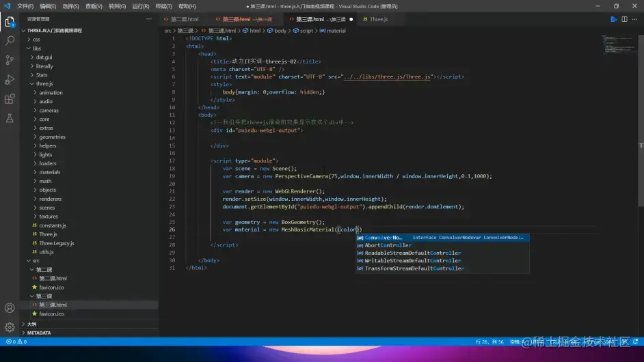This screenshot has height=362, width=644.
Task: Expand the cameras folder
Action: tap(49, 111)
